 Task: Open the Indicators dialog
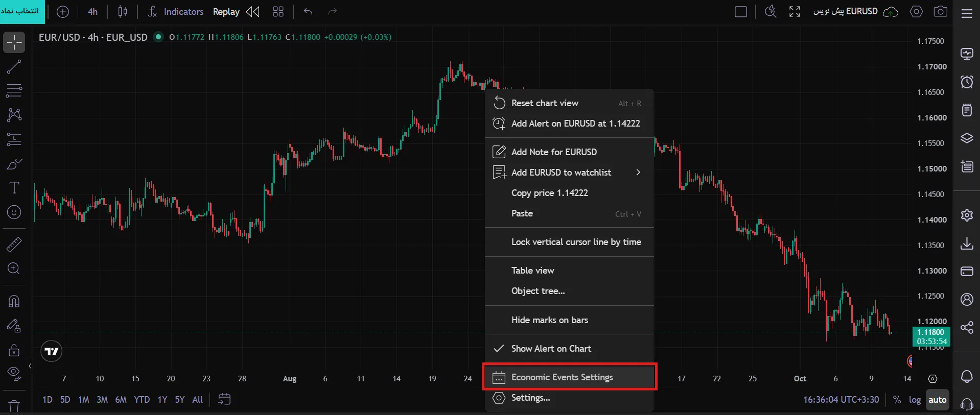point(175,12)
